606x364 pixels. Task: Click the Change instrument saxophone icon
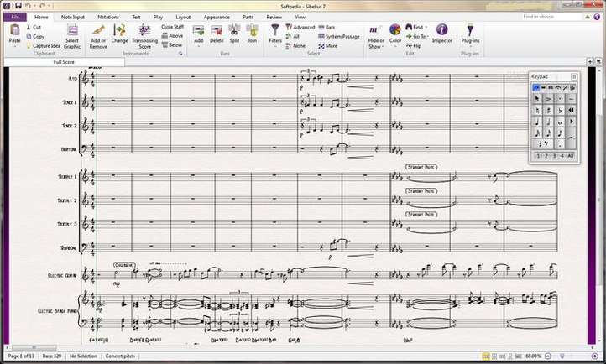pyautogui.click(x=119, y=30)
